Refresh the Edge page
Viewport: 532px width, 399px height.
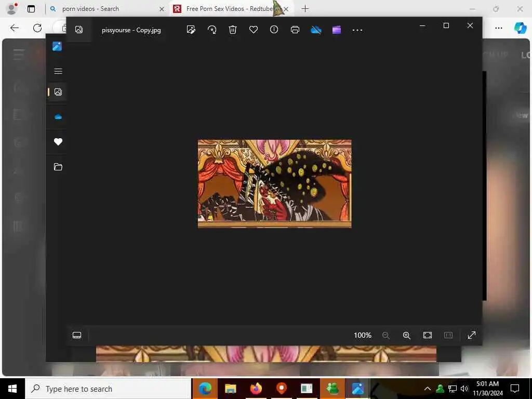37,28
